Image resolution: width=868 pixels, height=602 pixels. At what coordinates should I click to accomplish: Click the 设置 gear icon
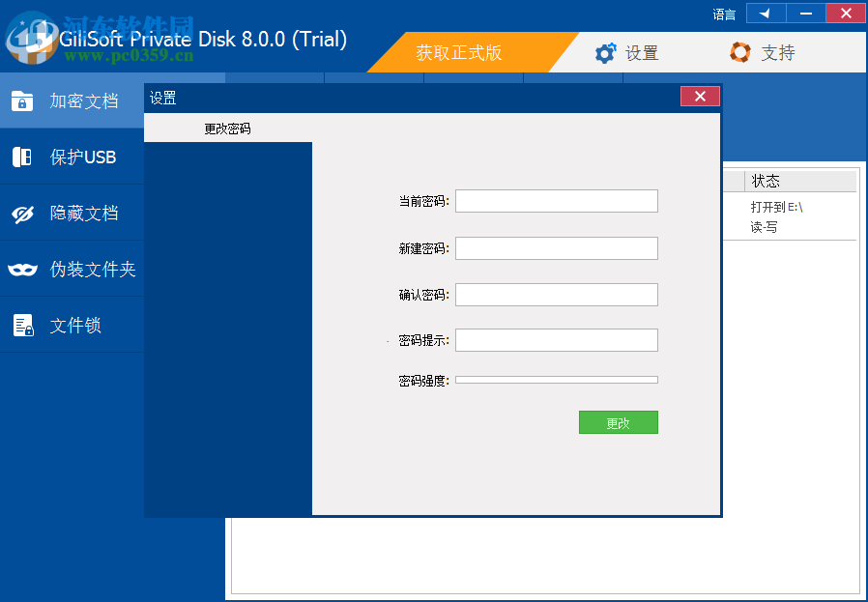[x=606, y=52]
